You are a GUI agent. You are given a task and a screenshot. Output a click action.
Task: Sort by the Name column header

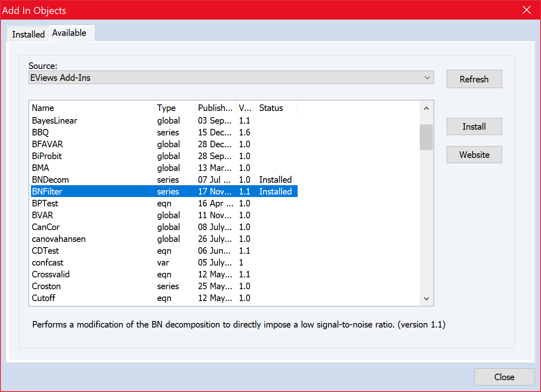tap(43, 108)
